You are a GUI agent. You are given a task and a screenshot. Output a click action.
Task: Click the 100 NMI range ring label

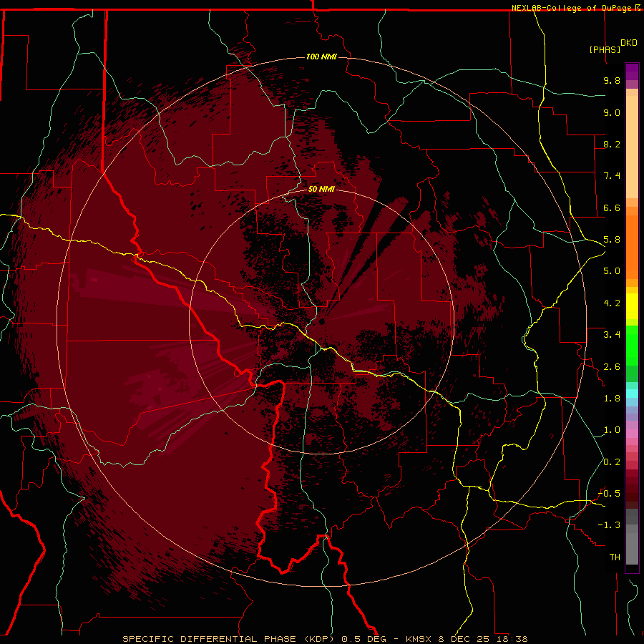click(321, 57)
